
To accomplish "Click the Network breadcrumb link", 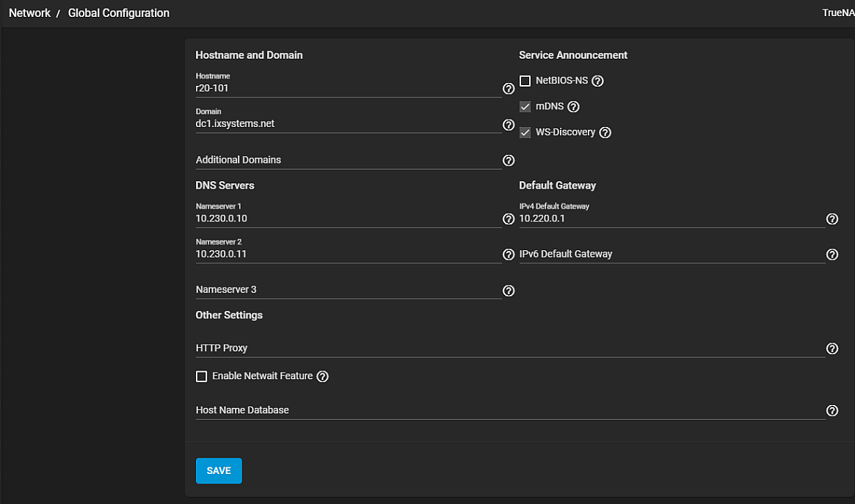I will 29,13.
